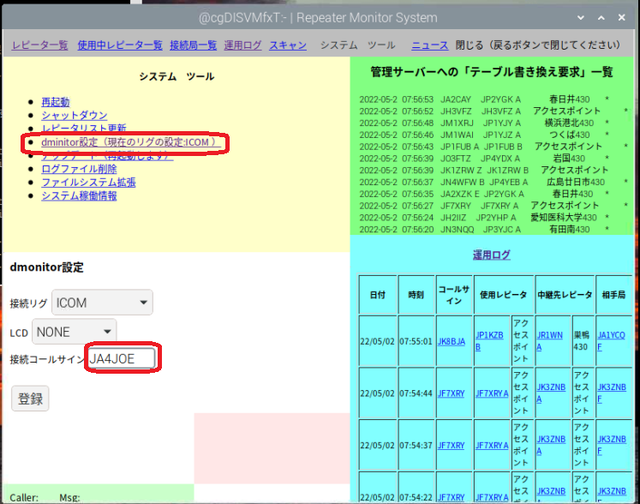Click the 日付 column header
The image size is (640, 504).
(378, 295)
